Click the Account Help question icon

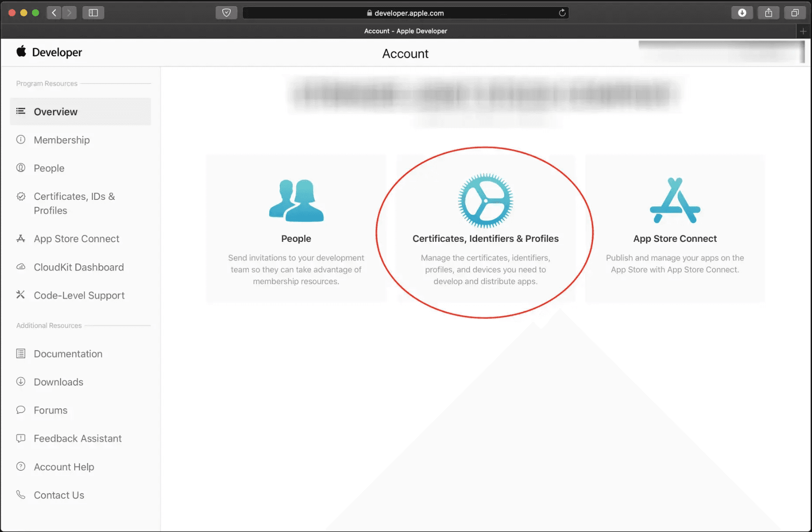coord(21,466)
